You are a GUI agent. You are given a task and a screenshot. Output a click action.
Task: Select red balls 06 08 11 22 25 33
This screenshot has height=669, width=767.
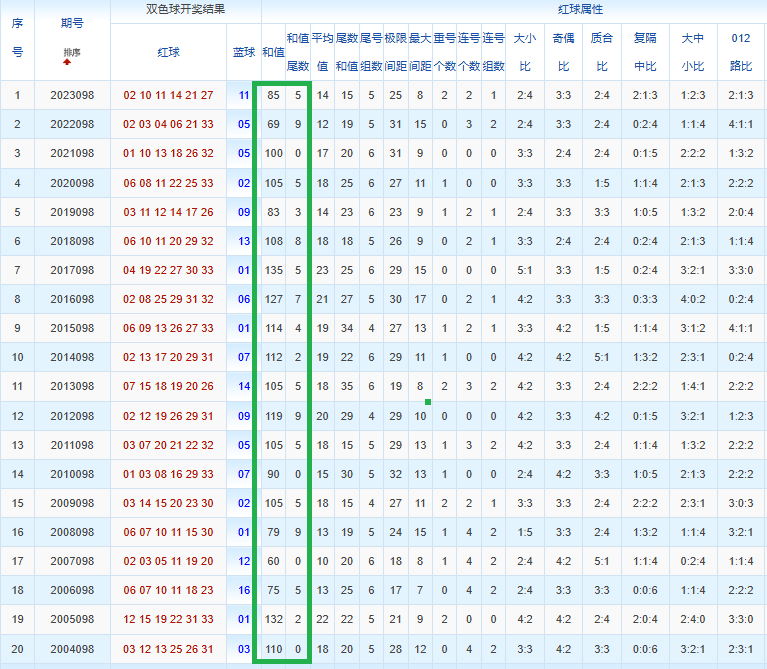coord(168,183)
